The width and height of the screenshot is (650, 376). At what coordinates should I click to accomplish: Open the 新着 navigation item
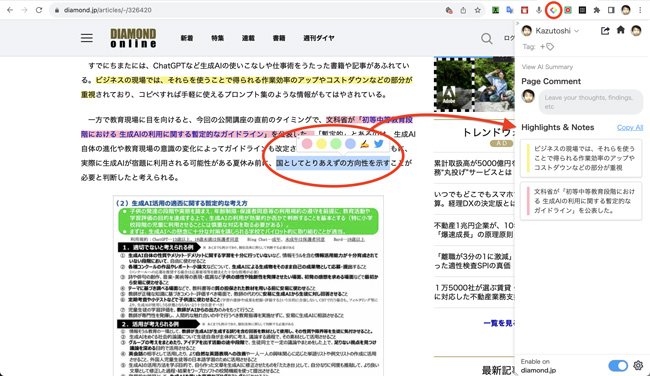pyautogui.click(x=187, y=38)
